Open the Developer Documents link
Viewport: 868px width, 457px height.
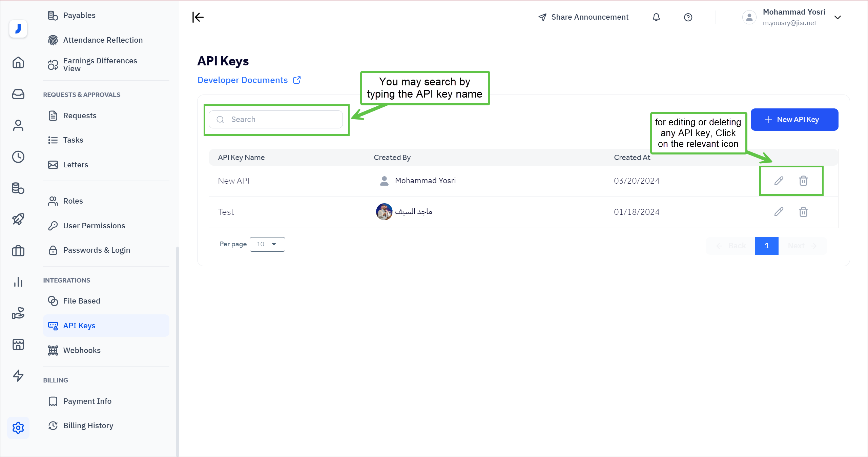click(243, 80)
